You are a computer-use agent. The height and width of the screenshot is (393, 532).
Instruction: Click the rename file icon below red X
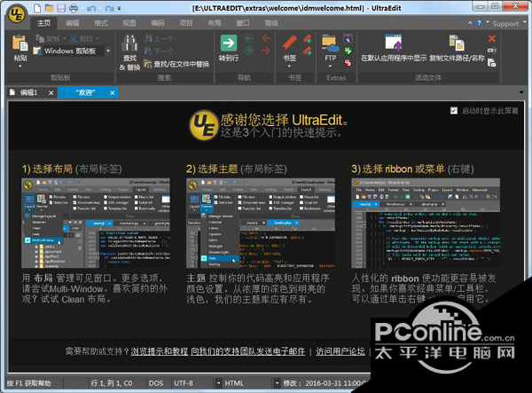pyautogui.click(x=491, y=51)
